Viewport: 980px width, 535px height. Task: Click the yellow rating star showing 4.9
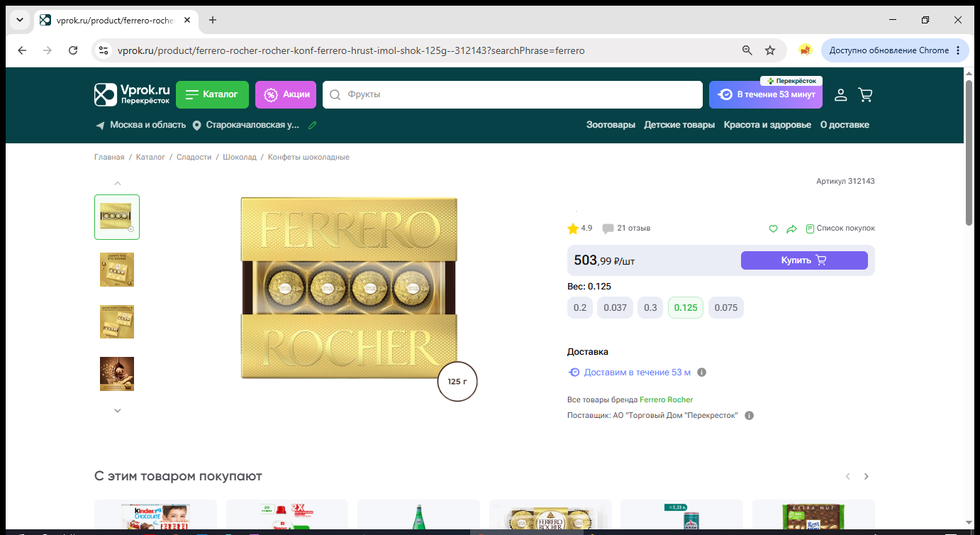pyautogui.click(x=573, y=228)
